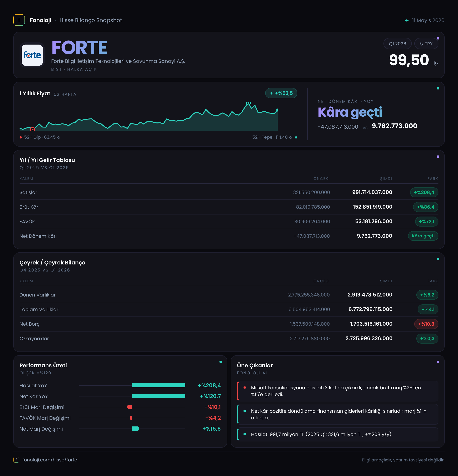Viewport: 458px width, 476px height.
Task: Click the Net Kâr YoY performance bar
Action: (159, 396)
